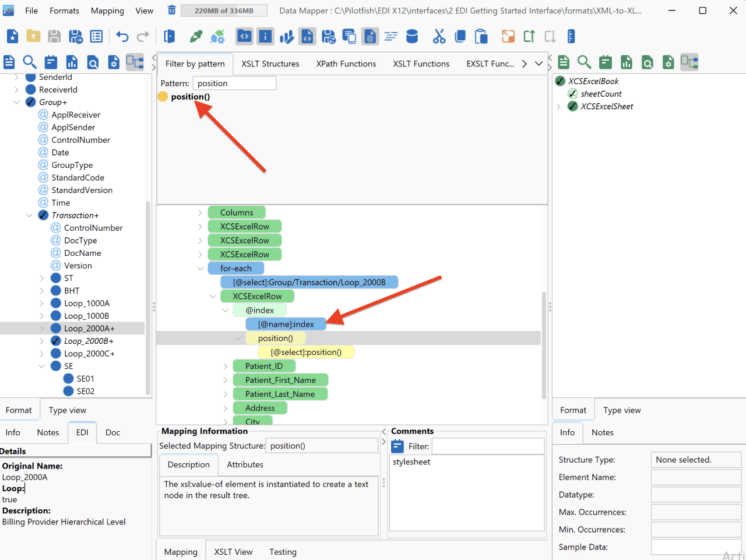The image size is (746, 560).
Task: Click the info 'i' toolbar icon
Action: [265, 37]
